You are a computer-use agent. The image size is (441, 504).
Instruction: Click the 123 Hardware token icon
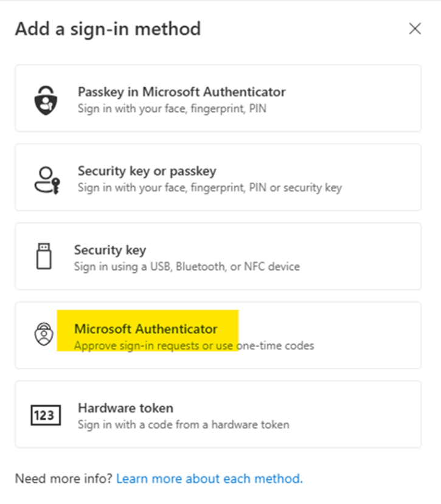46,415
